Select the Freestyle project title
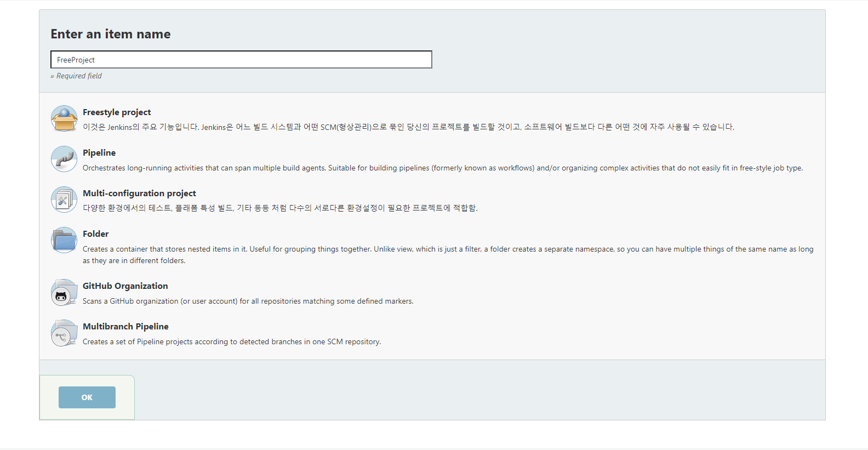The height and width of the screenshot is (450, 868). pyautogui.click(x=117, y=112)
